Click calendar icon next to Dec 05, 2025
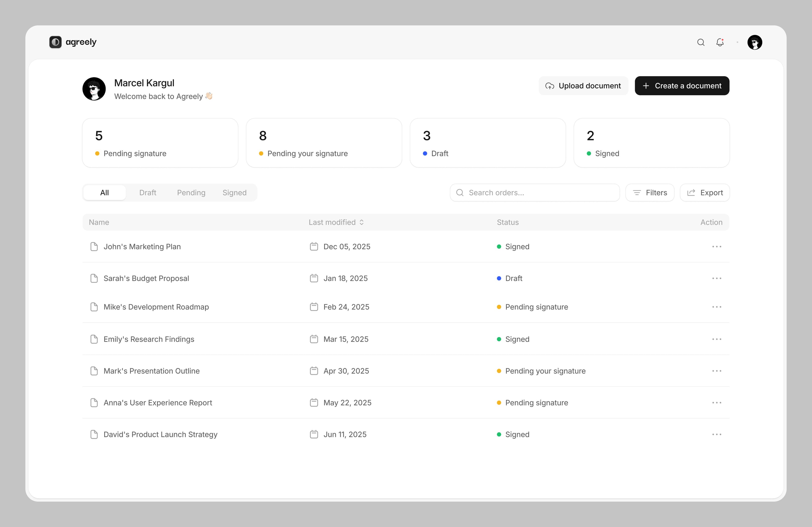This screenshot has height=527, width=812. coord(314,247)
